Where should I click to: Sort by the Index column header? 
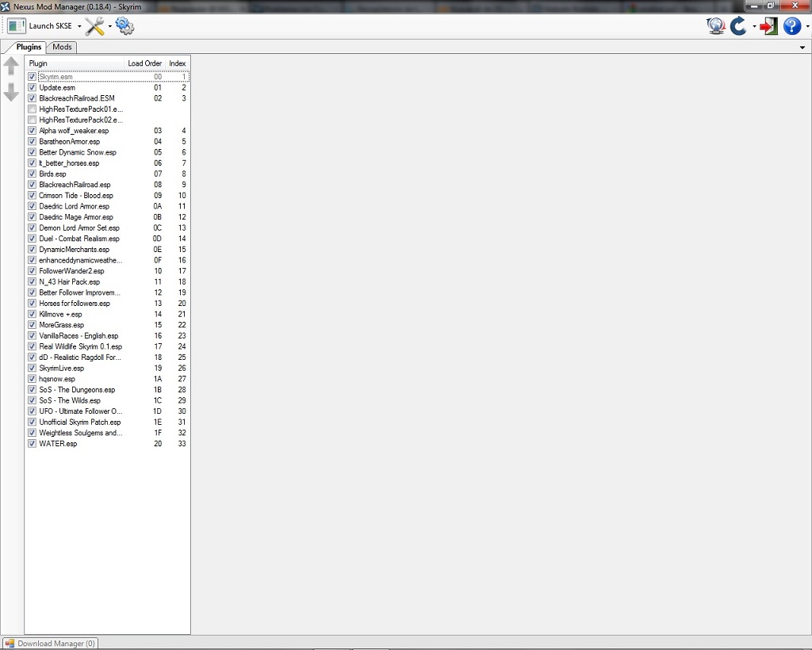(177, 63)
